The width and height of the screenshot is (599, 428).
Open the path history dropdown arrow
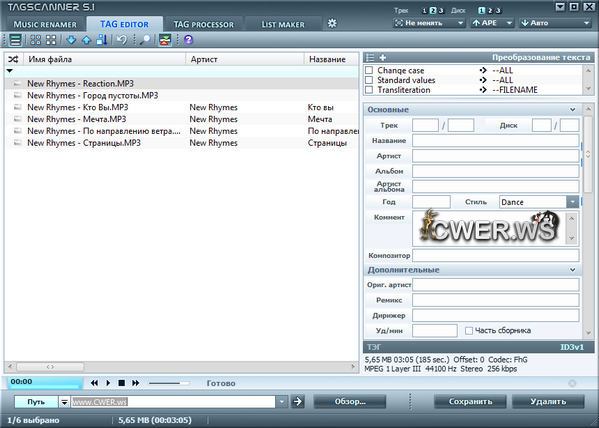282,402
